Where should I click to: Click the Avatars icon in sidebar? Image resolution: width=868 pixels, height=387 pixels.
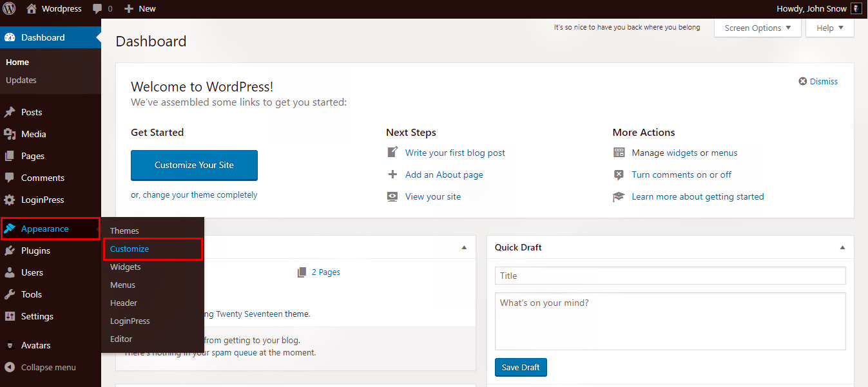10,345
